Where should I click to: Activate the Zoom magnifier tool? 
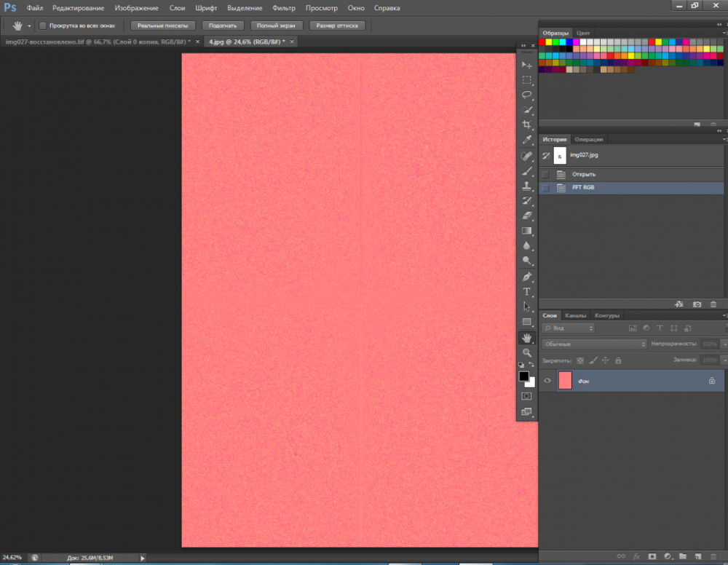[526, 352]
